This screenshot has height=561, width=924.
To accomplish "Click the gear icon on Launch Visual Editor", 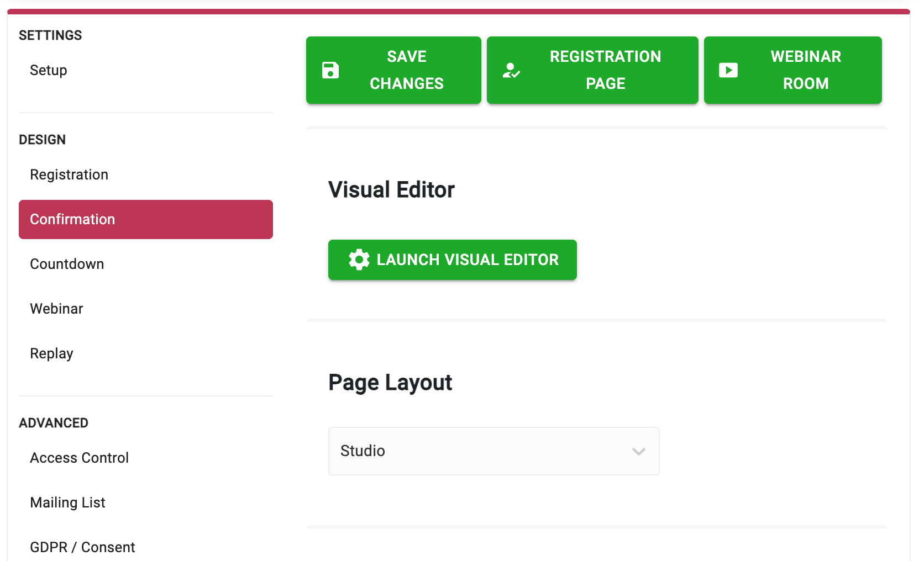I will click(359, 260).
